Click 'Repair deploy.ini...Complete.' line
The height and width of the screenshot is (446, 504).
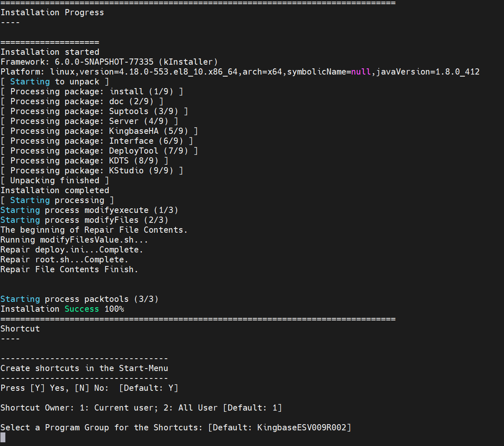click(72, 250)
